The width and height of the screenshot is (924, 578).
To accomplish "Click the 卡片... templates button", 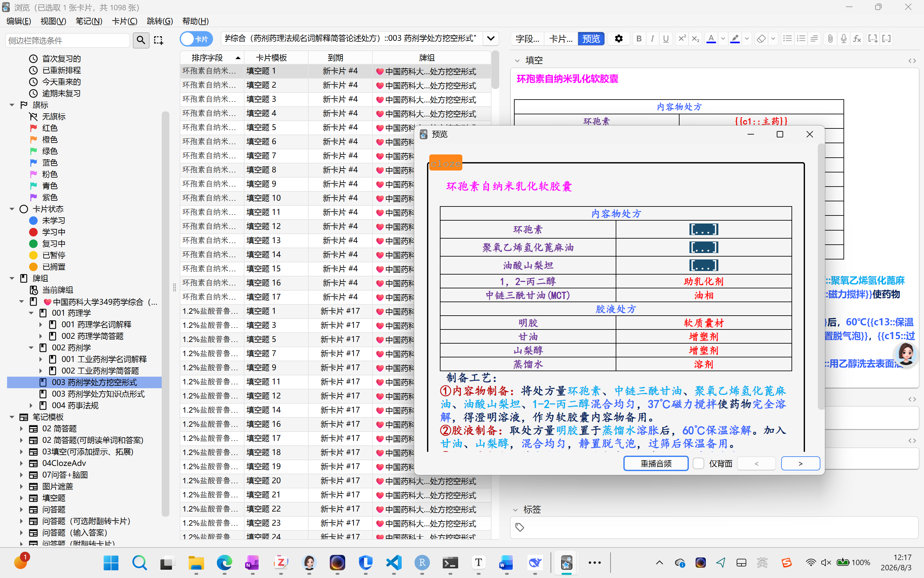I will 561,39.
